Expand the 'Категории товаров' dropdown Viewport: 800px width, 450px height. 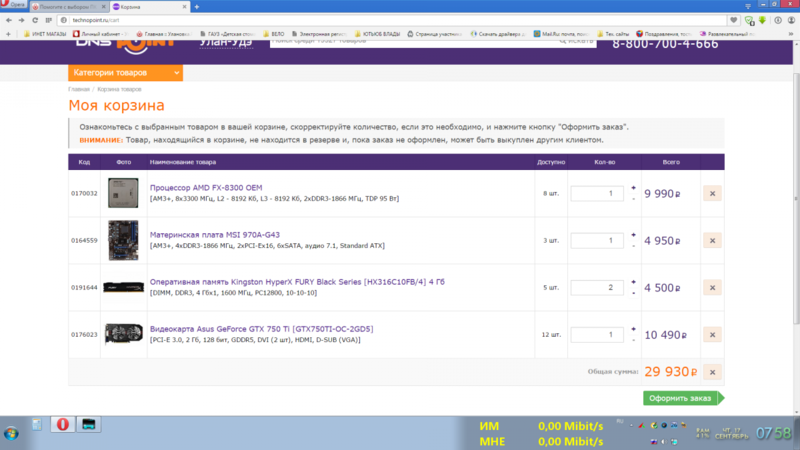[x=125, y=73]
